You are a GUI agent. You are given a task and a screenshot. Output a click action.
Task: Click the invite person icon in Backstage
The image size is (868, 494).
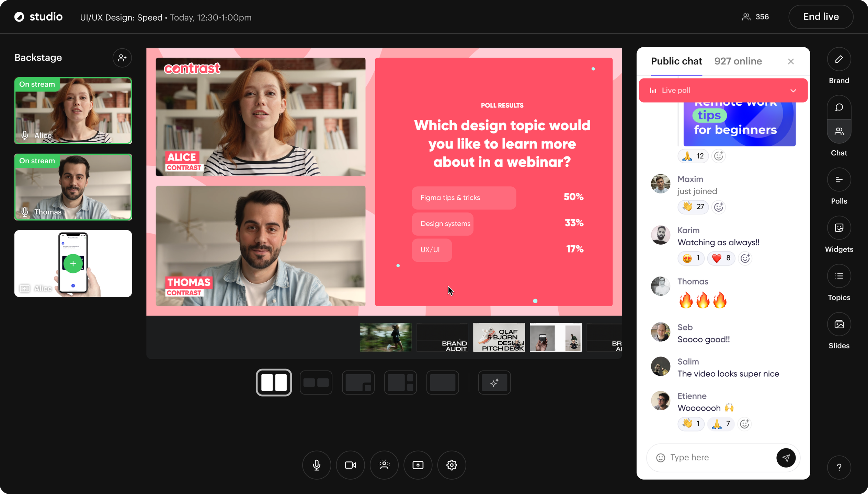122,58
